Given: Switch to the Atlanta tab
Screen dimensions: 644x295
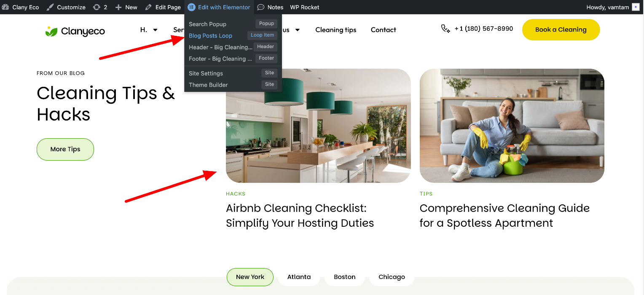Looking at the screenshot, I should [299, 277].
